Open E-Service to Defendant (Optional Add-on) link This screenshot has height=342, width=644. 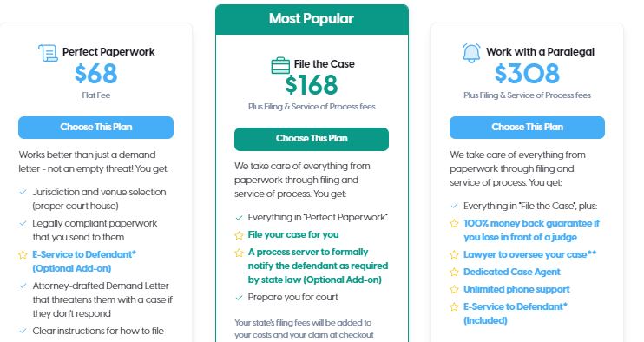click(x=84, y=261)
